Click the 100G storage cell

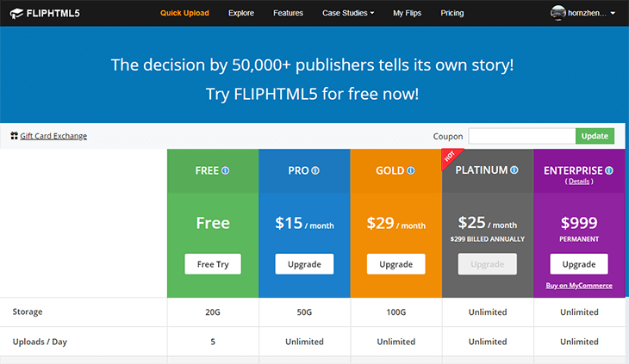396,312
